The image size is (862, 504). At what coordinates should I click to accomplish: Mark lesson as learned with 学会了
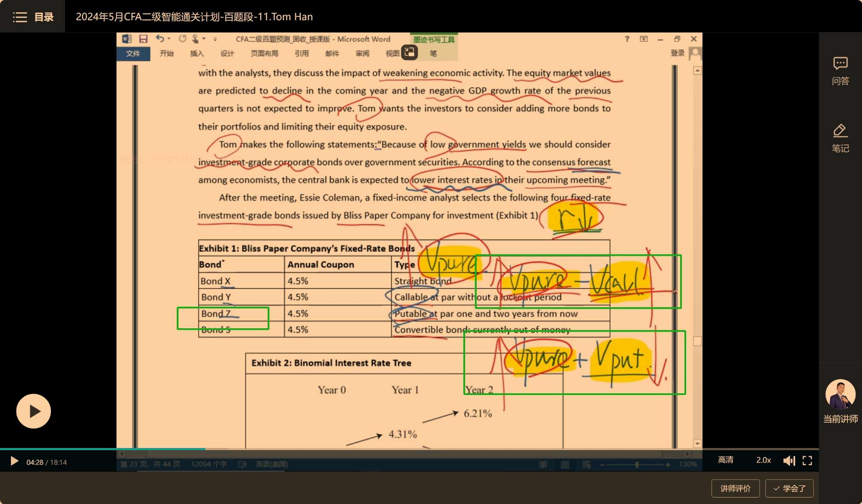[789, 488]
